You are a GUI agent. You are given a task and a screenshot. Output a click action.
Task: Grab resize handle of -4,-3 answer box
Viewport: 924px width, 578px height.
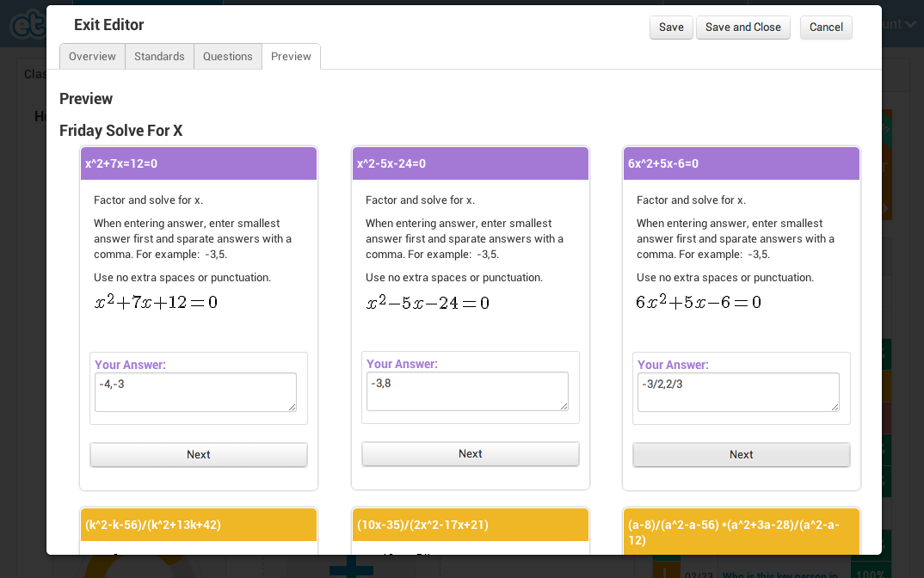coord(292,407)
